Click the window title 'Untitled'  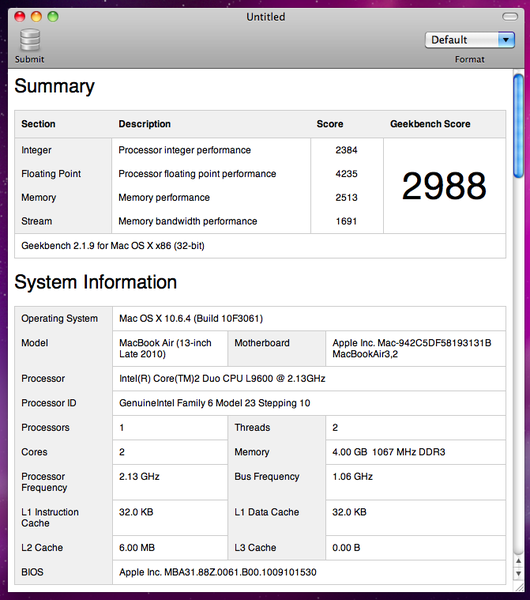(266, 17)
